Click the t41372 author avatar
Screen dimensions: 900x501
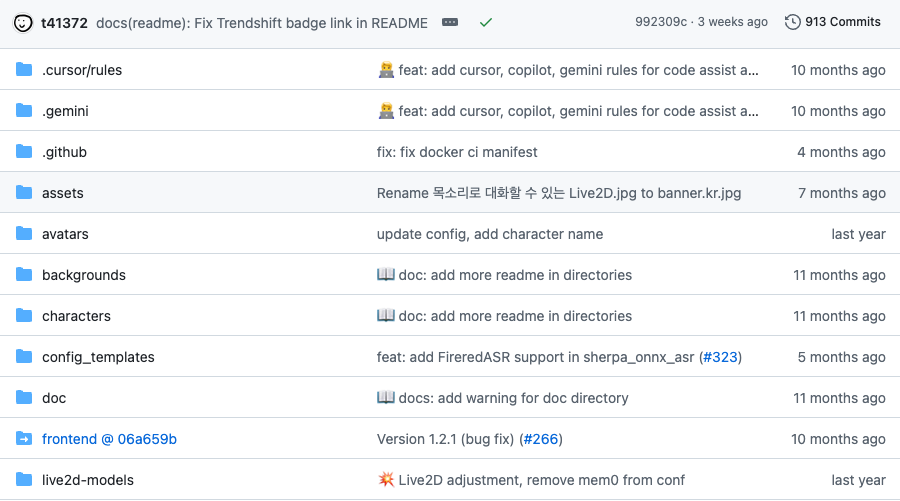click(x=23, y=23)
